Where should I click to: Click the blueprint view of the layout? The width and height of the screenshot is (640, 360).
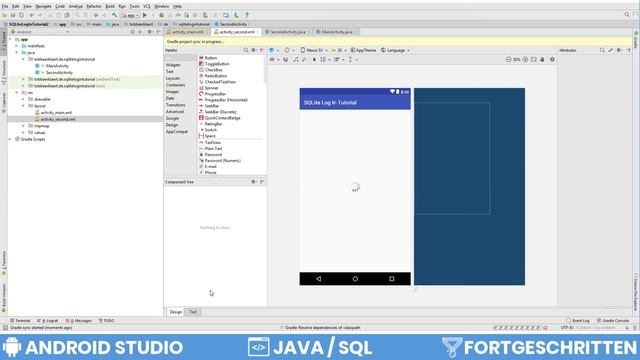[469, 187]
